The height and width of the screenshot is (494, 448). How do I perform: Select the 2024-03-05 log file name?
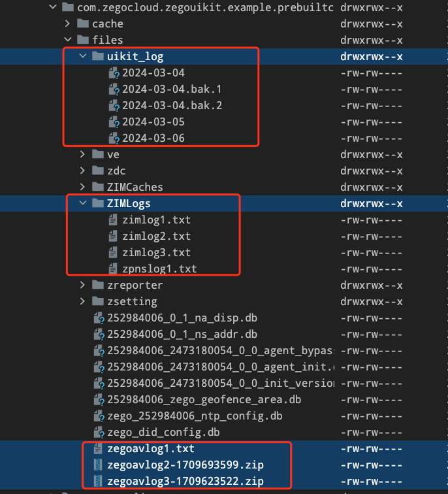(x=153, y=122)
